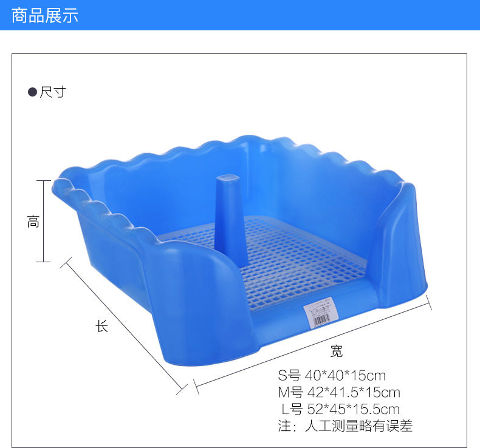
Task: Click the 长 length dimension label
Action: (x=101, y=326)
